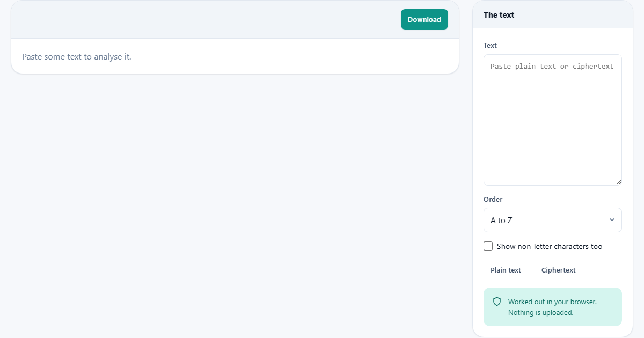Click the textarea resize handle corner

pos(619,182)
